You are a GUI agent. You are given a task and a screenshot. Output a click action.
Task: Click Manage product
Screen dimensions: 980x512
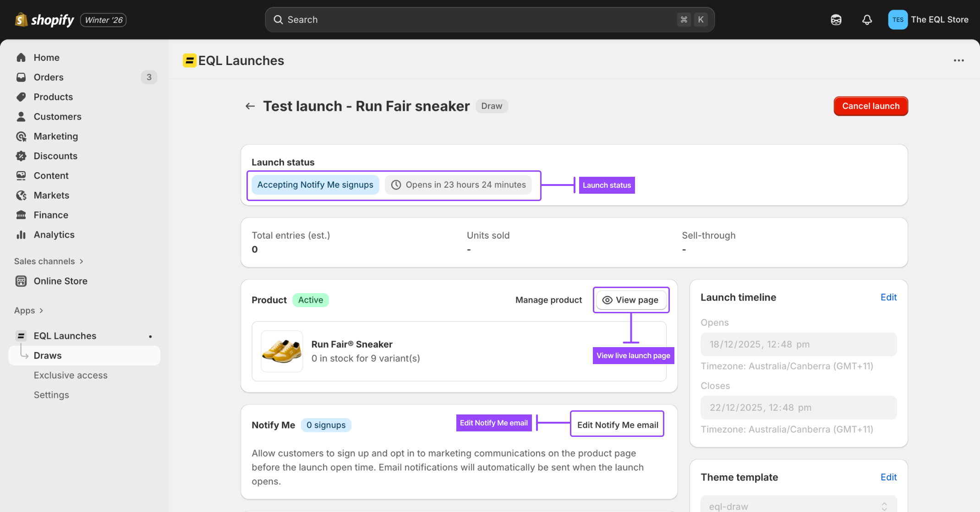click(x=548, y=300)
